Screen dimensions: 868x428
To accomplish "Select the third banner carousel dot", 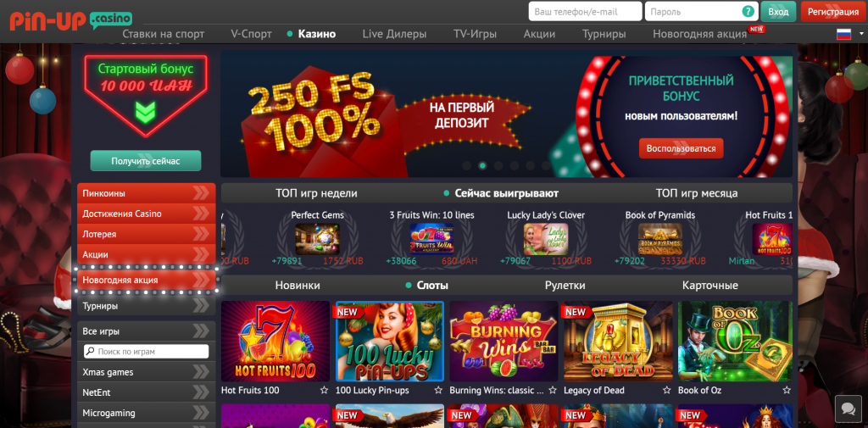I will pyautogui.click(x=498, y=165).
